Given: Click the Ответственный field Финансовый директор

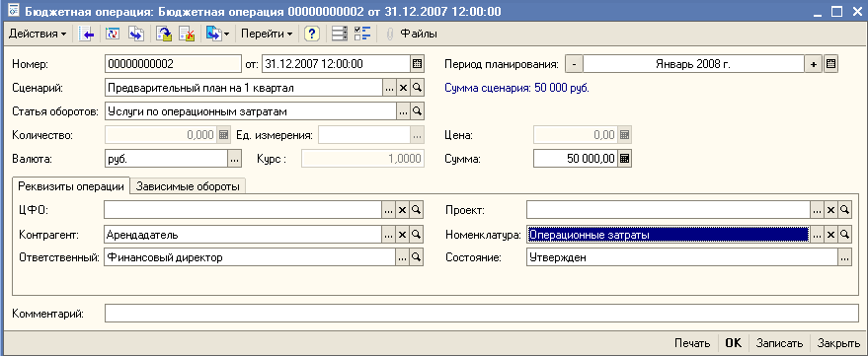Looking at the screenshot, I should click(x=250, y=257).
